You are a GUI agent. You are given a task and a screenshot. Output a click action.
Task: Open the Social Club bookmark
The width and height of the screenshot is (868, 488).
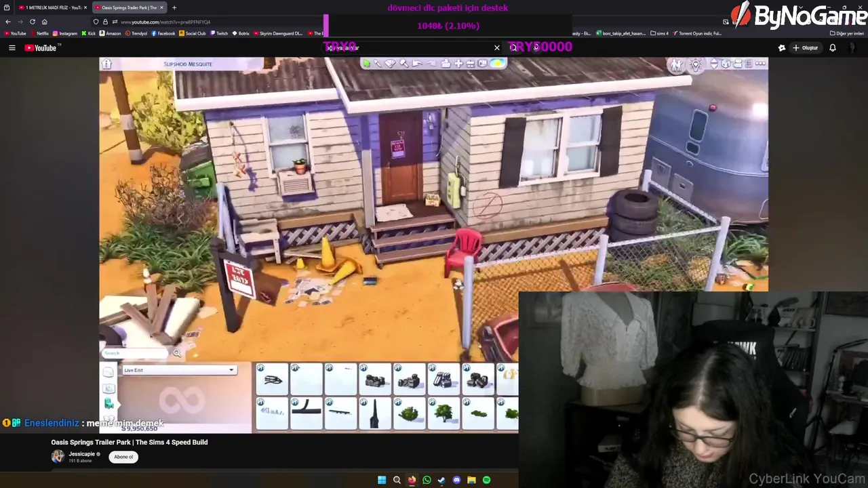click(x=193, y=33)
